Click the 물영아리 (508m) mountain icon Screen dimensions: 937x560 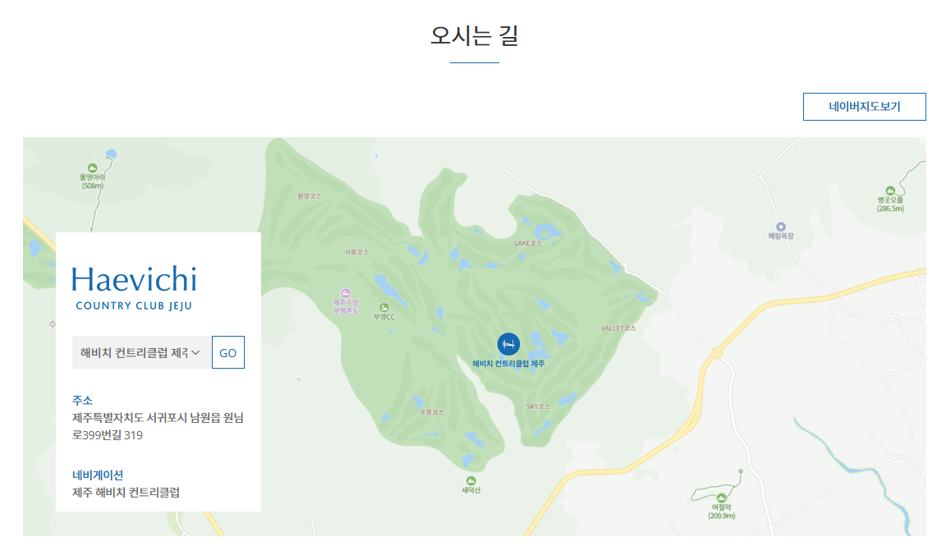93,168
